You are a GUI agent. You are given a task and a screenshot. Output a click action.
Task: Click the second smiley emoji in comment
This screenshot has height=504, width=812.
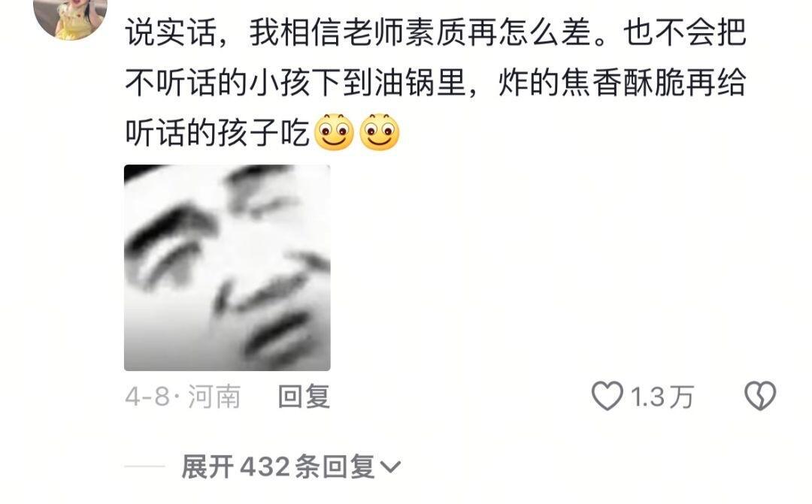pyautogui.click(x=379, y=132)
